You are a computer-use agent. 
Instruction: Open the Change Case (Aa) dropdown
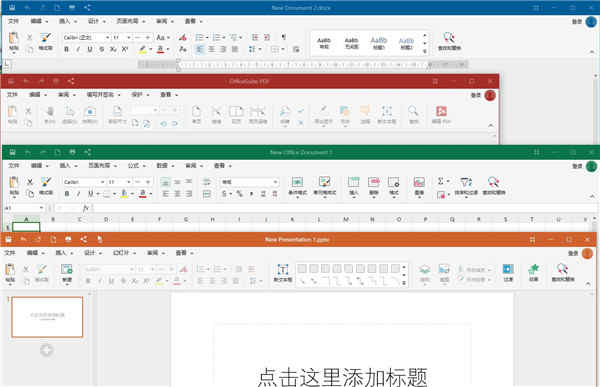163,38
